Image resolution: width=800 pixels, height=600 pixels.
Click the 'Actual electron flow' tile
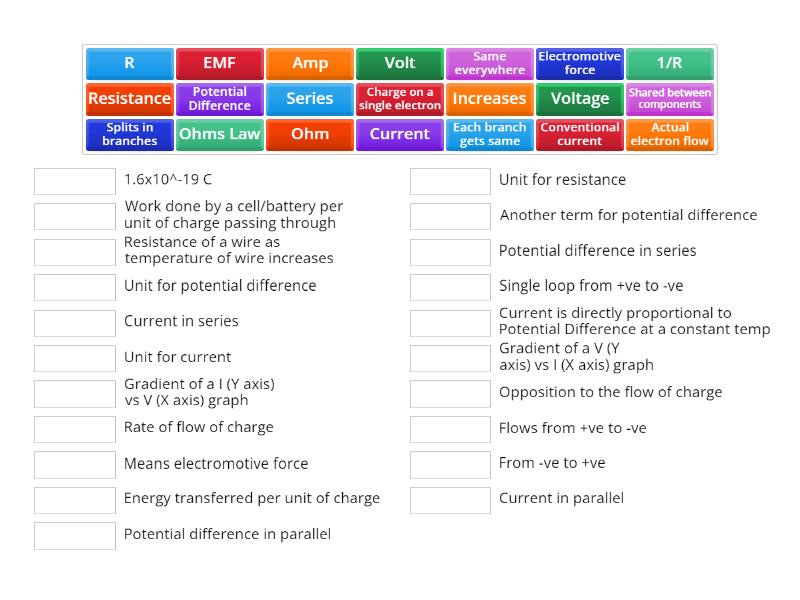tap(670, 134)
